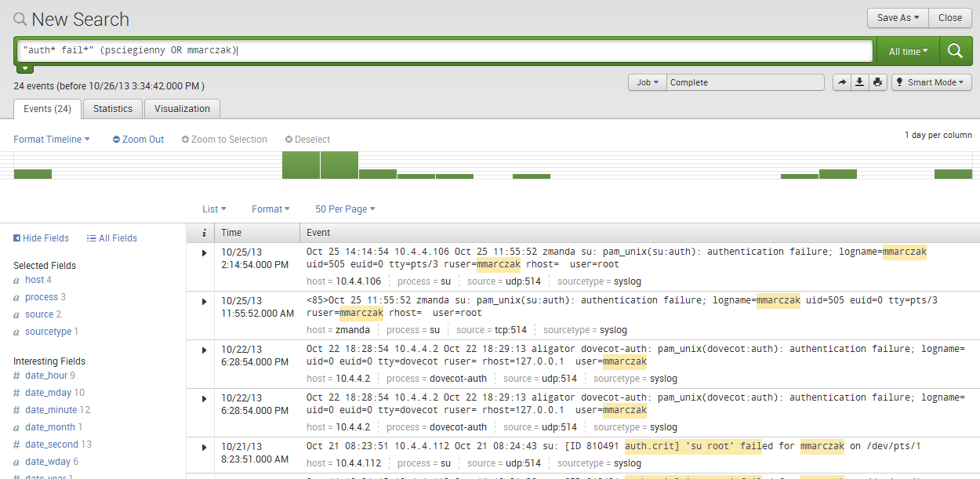
Task: Zoom out the timeline
Action: (139, 140)
